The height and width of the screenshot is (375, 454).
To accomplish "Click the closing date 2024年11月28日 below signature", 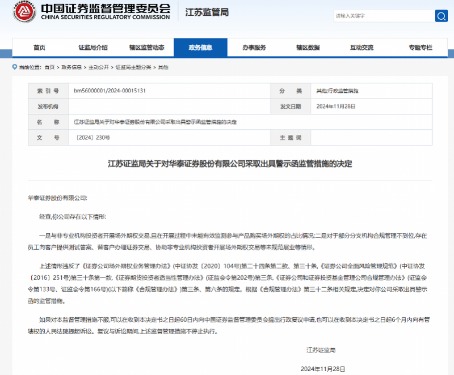I will pyautogui.click(x=323, y=369).
